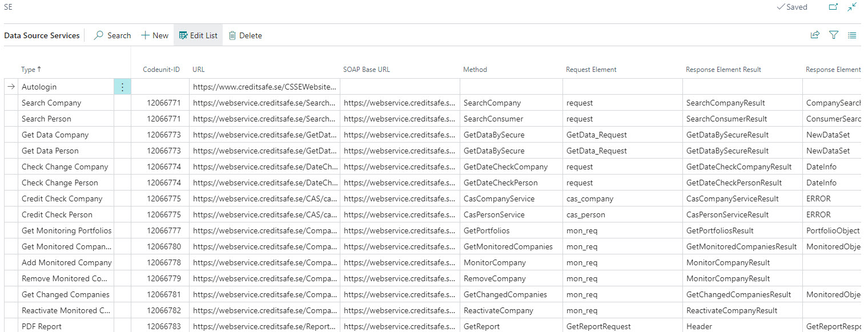Toggle Edit List mode
868x332 pixels.
pos(198,35)
